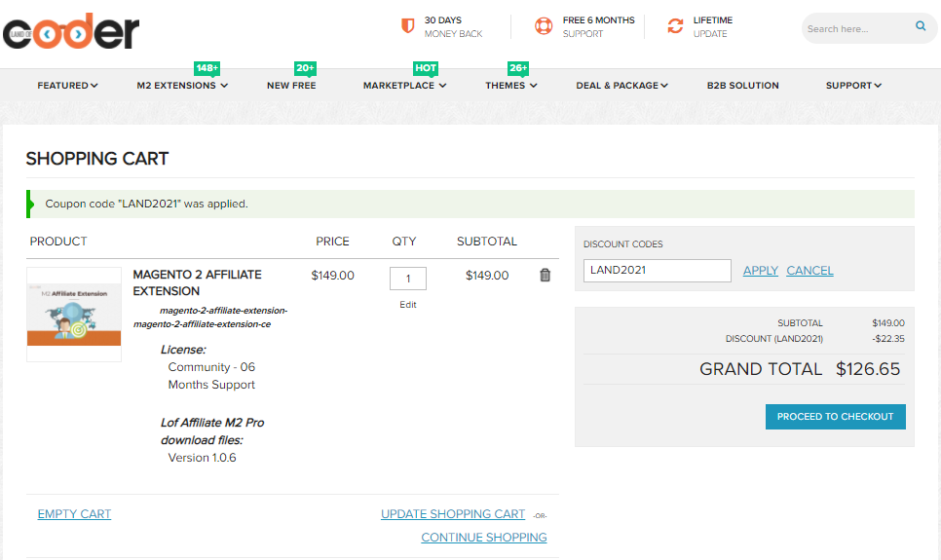Expand the M2 Extensions dropdown
Viewport: 941px width, 560px height.
tap(182, 86)
